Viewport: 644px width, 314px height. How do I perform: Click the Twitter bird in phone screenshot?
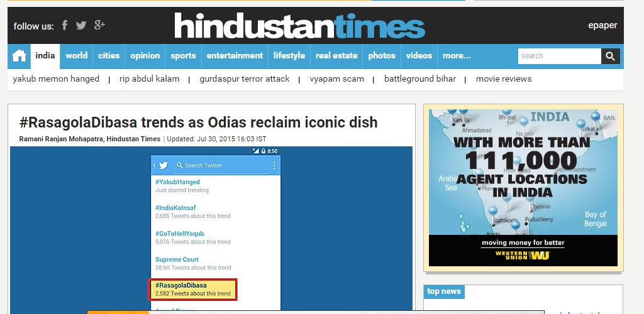(x=163, y=165)
